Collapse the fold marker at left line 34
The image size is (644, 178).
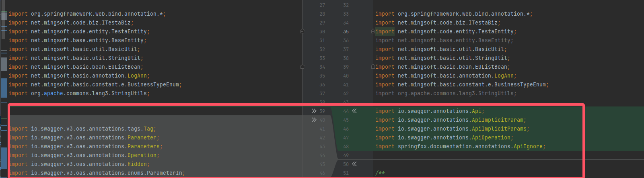[302, 67]
